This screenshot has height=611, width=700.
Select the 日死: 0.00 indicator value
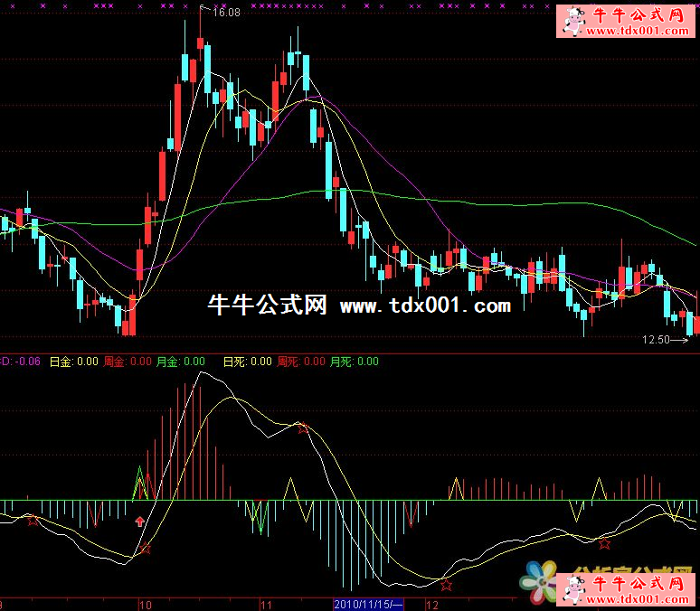pyautogui.click(x=247, y=362)
